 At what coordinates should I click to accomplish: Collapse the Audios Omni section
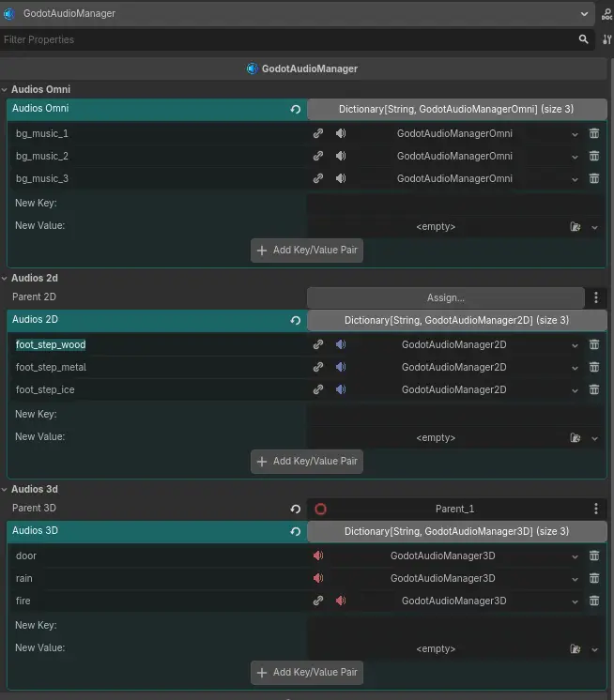click(x=5, y=90)
